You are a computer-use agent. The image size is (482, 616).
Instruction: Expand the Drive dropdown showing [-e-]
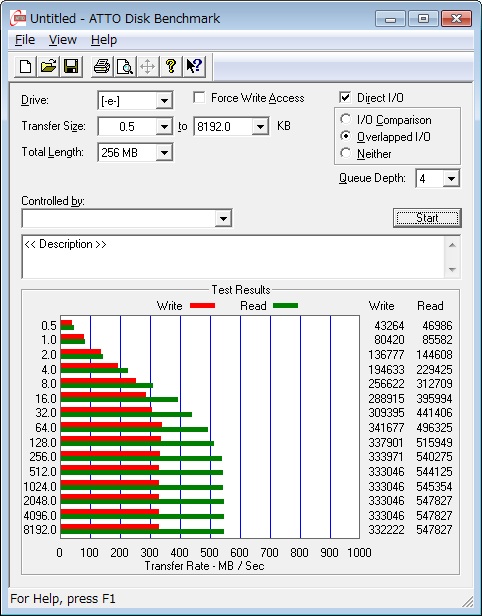coord(164,101)
